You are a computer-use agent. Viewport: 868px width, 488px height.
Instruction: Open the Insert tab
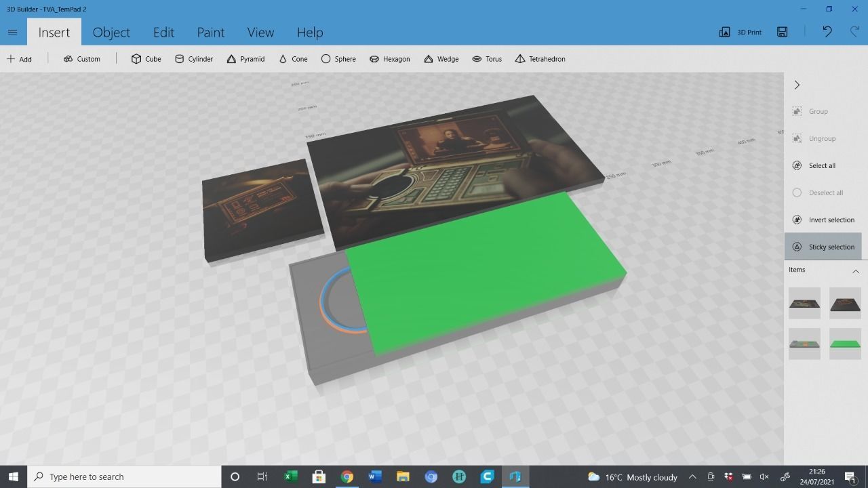(x=54, y=32)
